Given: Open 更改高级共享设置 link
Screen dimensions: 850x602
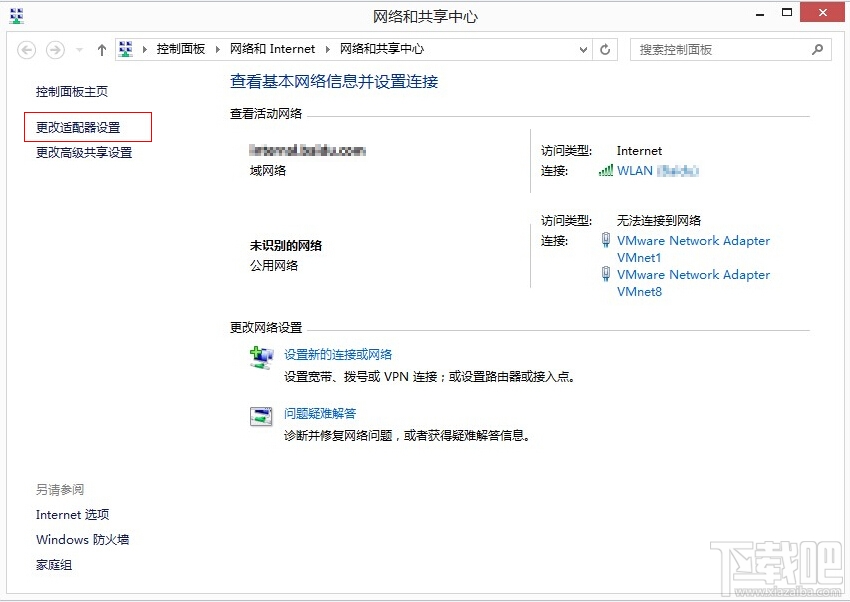Looking at the screenshot, I should tap(84, 153).
